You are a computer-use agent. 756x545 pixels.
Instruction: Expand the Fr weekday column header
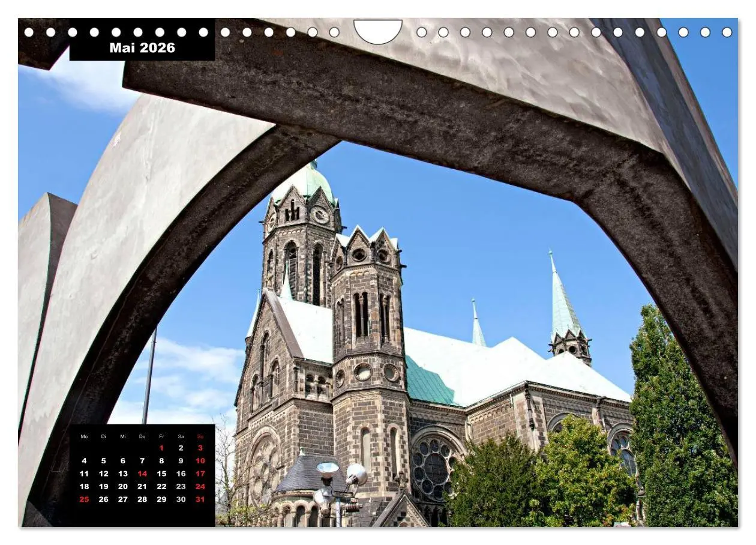[x=162, y=437]
